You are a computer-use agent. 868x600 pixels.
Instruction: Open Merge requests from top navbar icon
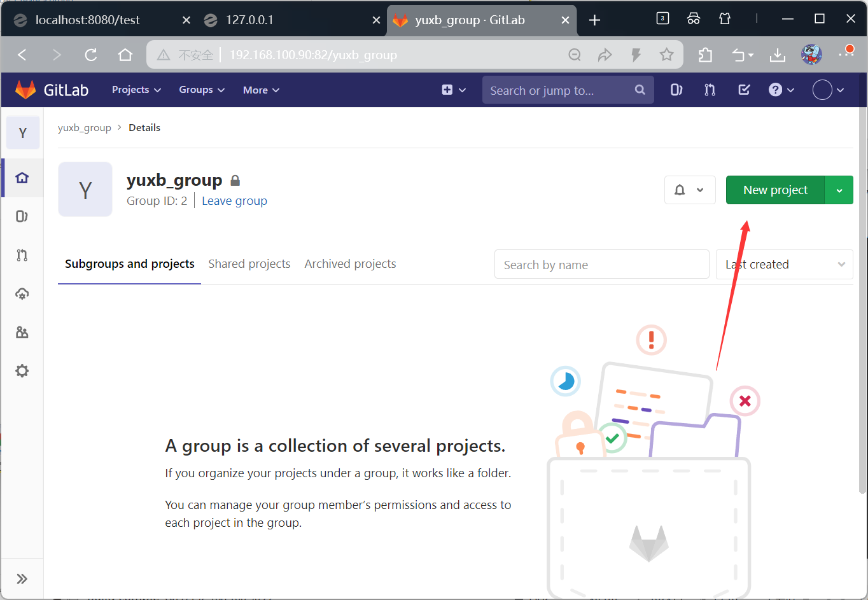[710, 90]
